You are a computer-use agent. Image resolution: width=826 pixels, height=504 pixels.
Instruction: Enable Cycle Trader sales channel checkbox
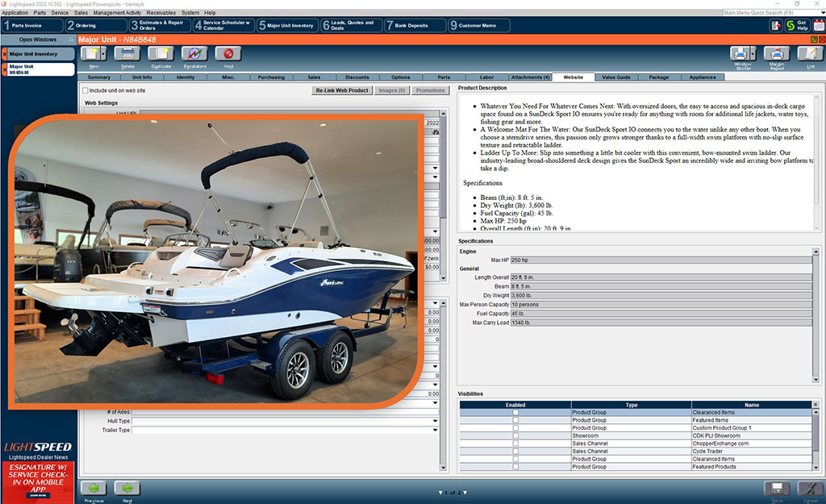(515, 452)
